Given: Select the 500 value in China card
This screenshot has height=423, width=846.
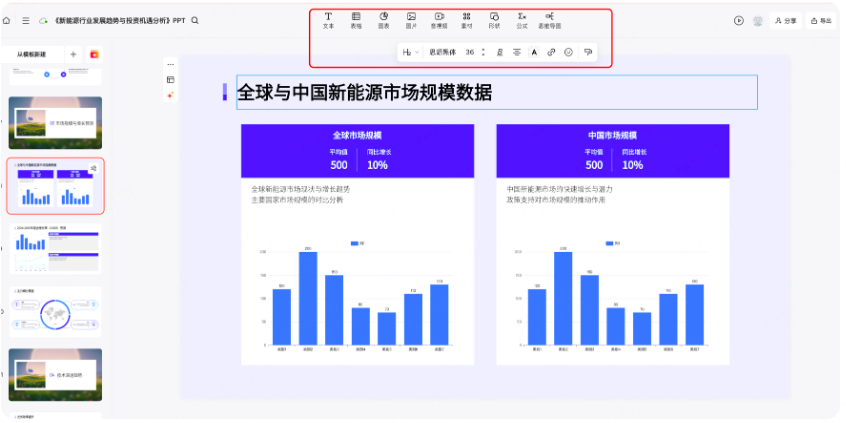Looking at the screenshot, I should (x=594, y=165).
